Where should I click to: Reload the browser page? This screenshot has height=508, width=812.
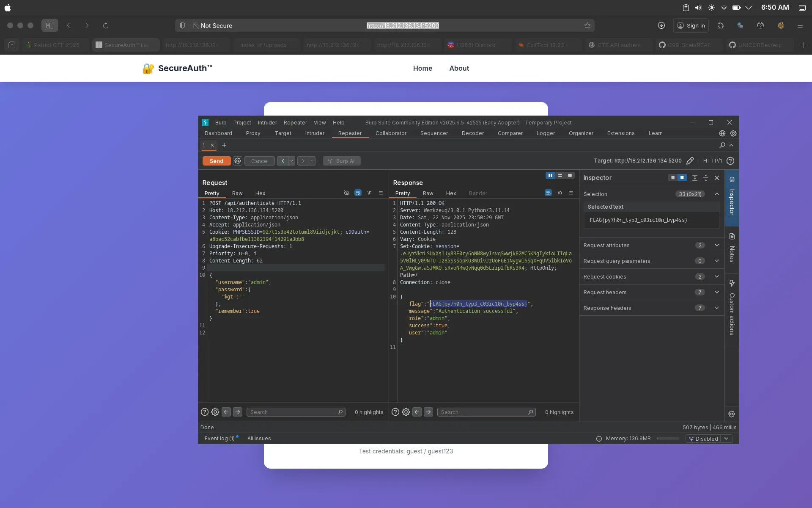click(x=106, y=26)
